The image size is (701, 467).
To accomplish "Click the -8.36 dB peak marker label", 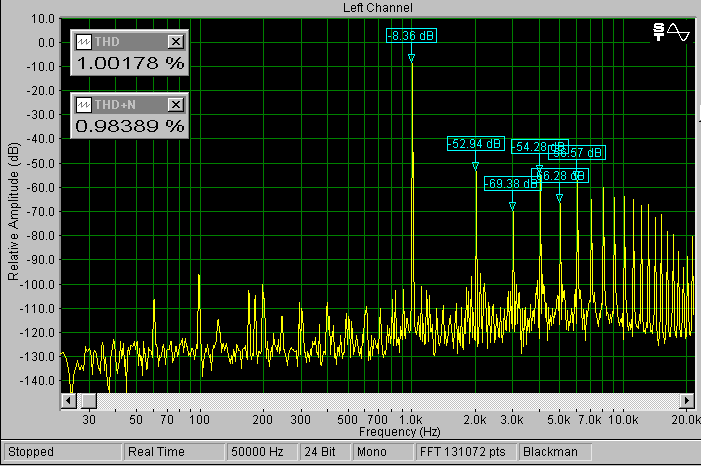I will (x=412, y=36).
